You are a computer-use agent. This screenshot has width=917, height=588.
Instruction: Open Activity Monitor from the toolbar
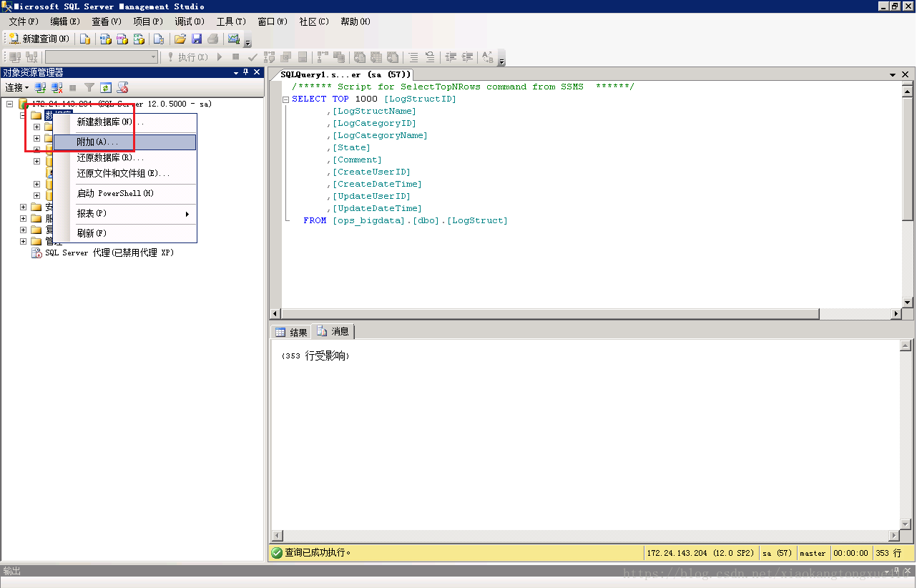(233, 39)
